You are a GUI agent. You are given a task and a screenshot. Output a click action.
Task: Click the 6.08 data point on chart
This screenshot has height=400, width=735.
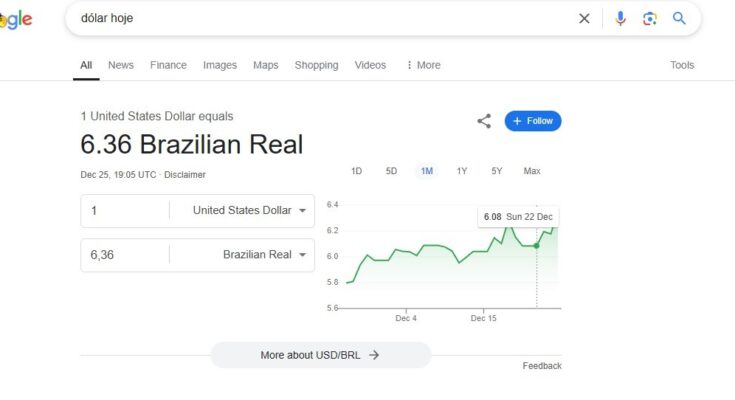(x=537, y=245)
